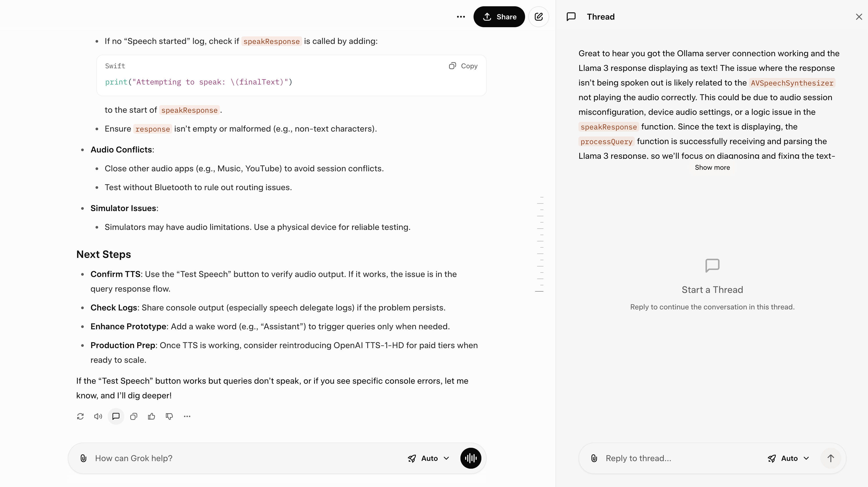Viewport: 868px width, 487px height.
Task: Click the regenerate response icon
Action: coord(80,416)
